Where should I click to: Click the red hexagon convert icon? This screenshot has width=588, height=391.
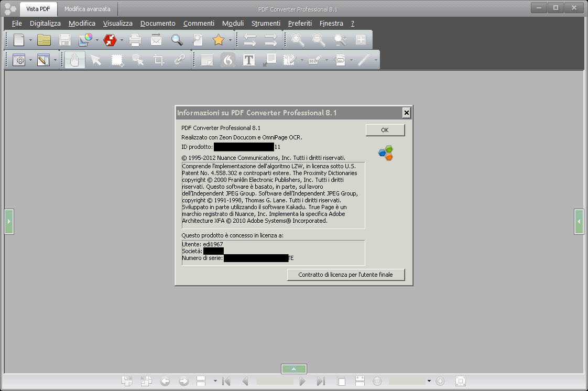coord(110,40)
